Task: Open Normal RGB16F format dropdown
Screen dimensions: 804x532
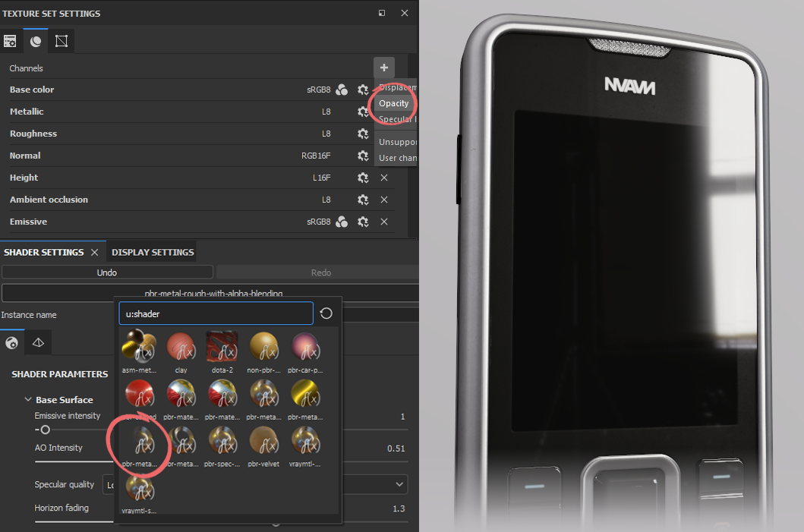Action: [316, 156]
